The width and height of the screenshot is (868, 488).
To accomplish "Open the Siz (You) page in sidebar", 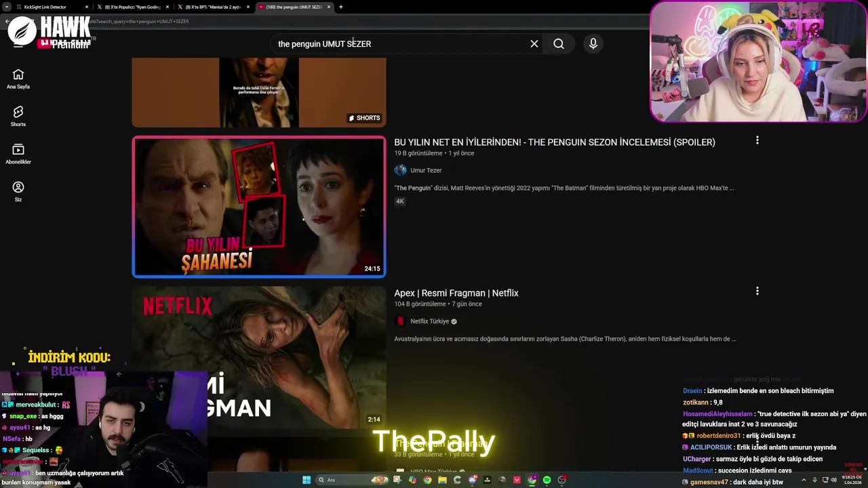I will [x=18, y=191].
